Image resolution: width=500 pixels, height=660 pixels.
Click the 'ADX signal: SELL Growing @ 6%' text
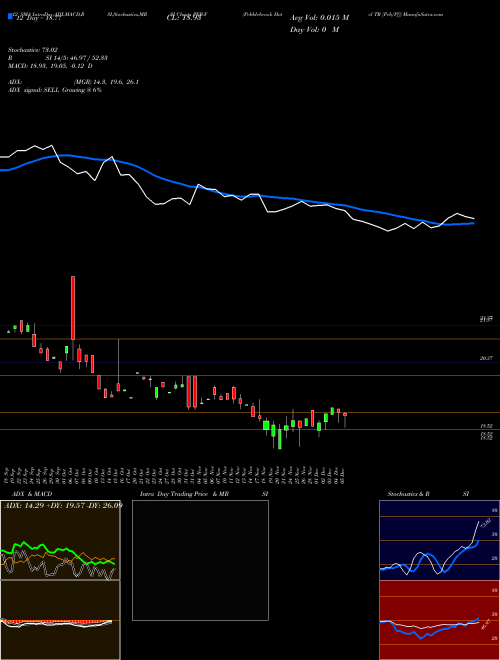click(55, 90)
